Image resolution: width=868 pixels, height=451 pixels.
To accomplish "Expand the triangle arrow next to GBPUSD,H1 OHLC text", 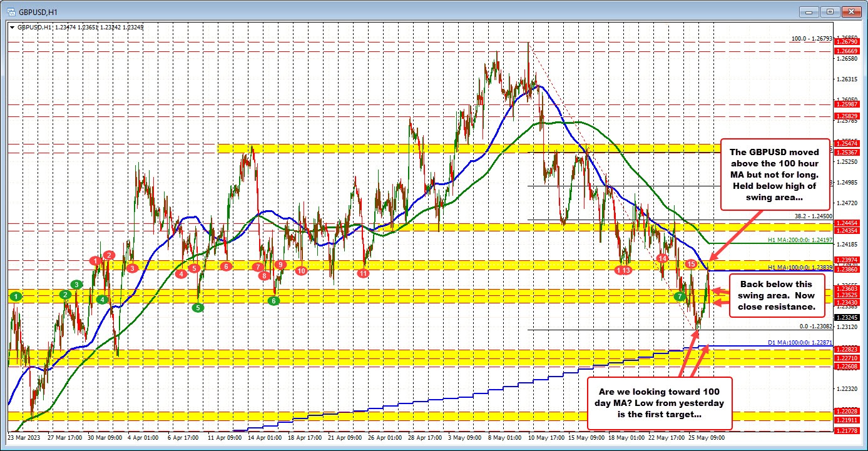I will tap(12, 27).
